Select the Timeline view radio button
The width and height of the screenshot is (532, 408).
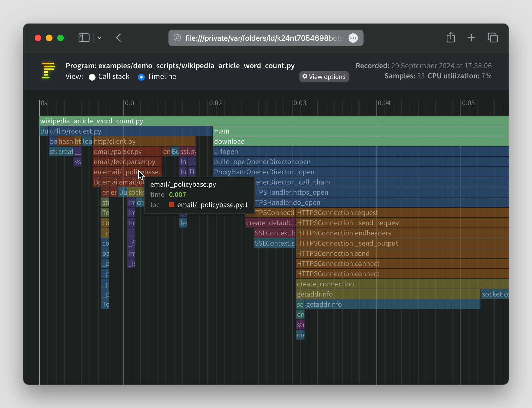click(141, 77)
